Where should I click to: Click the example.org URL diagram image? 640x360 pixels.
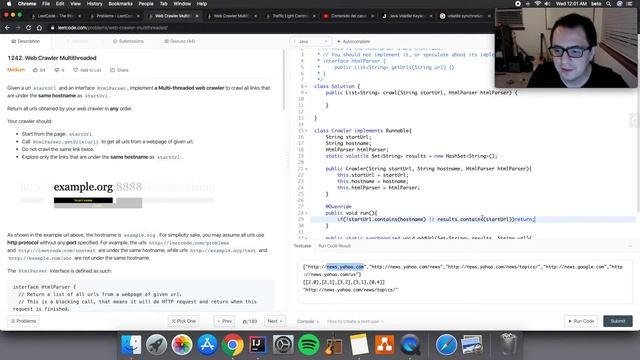pyautogui.click(x=117, y=195)
